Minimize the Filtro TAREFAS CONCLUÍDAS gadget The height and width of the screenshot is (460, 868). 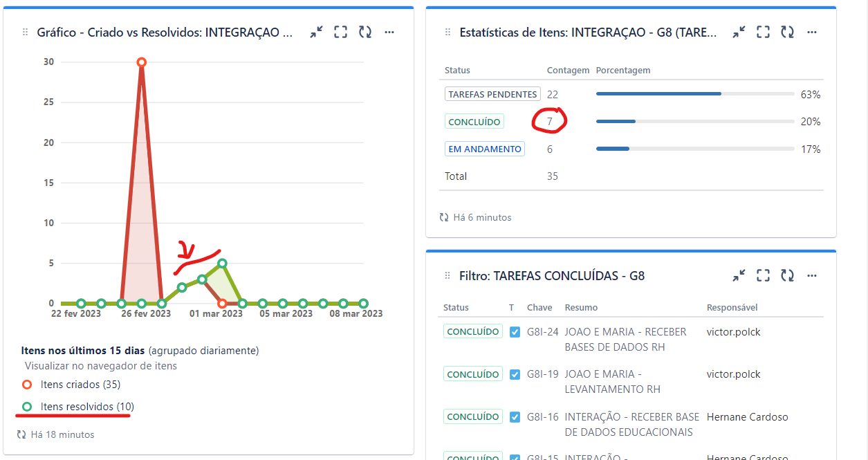tap(739, 275)
